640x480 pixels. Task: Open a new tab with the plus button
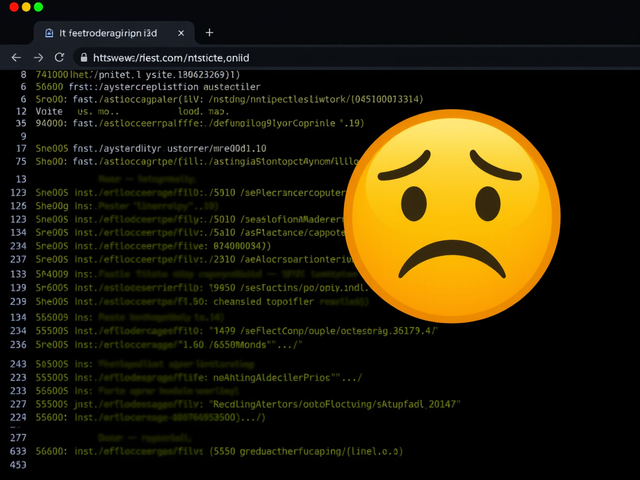(209, 33)
